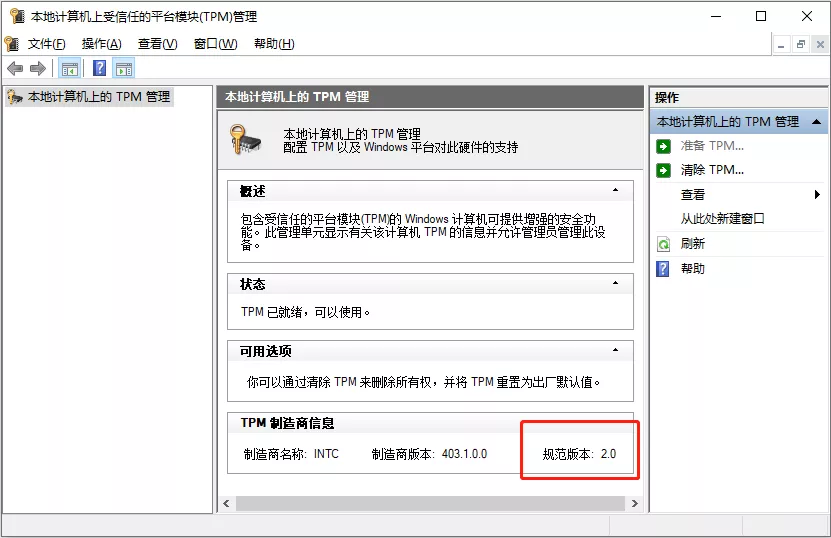831x538 pixels.
Task: Open the 查看 submenu in actions pane
Action: pos(692,195)
